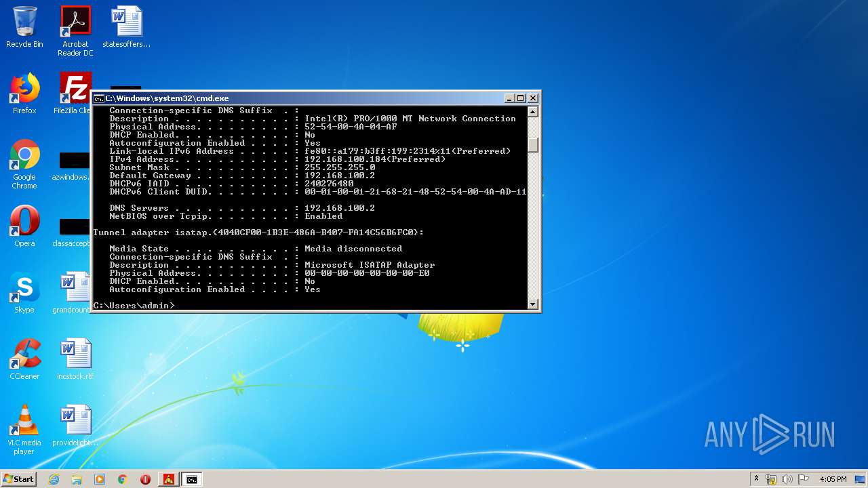Click the 'Media disconnected' text
Image resolution: width=868 pixels, height=488 pixels.
pyautogui.click(x=353, y=249)
